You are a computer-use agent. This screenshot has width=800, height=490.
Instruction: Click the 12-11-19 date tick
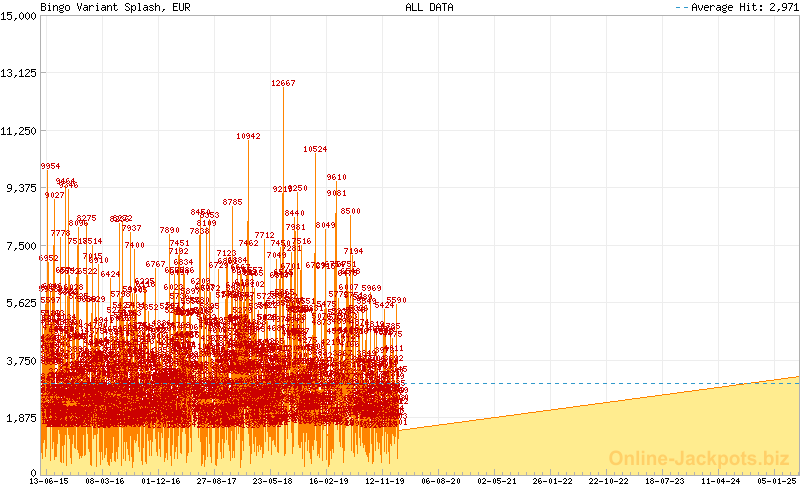click(384, 481)
